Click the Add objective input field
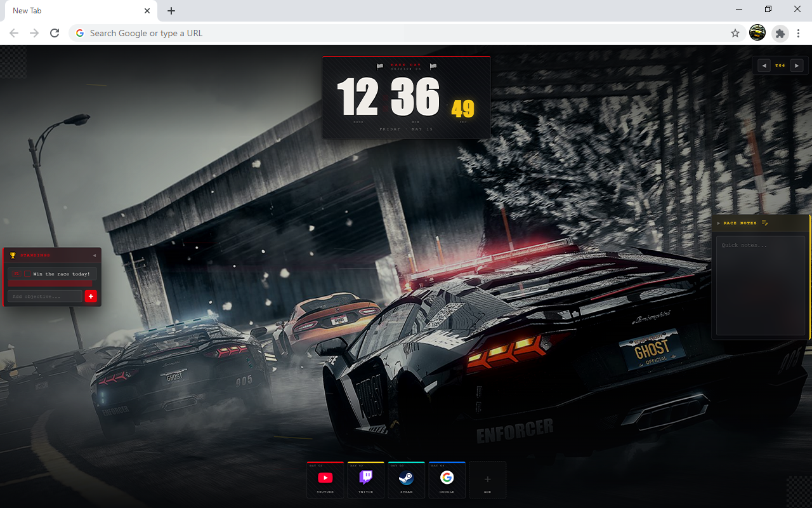 pos(45,296)
